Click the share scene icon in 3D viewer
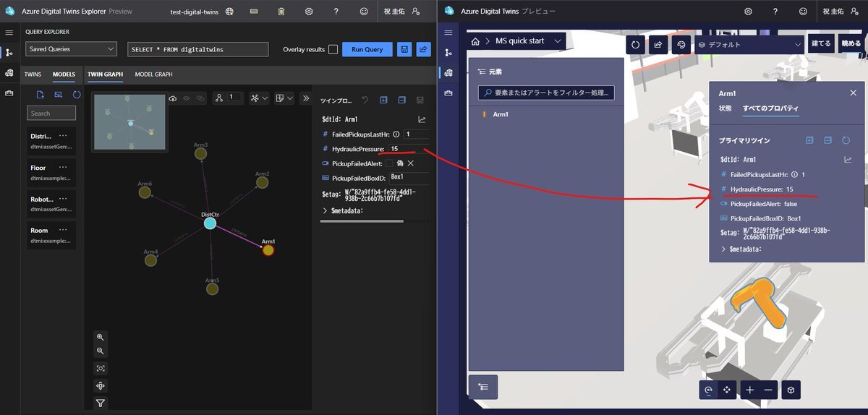 click(658, 44)
